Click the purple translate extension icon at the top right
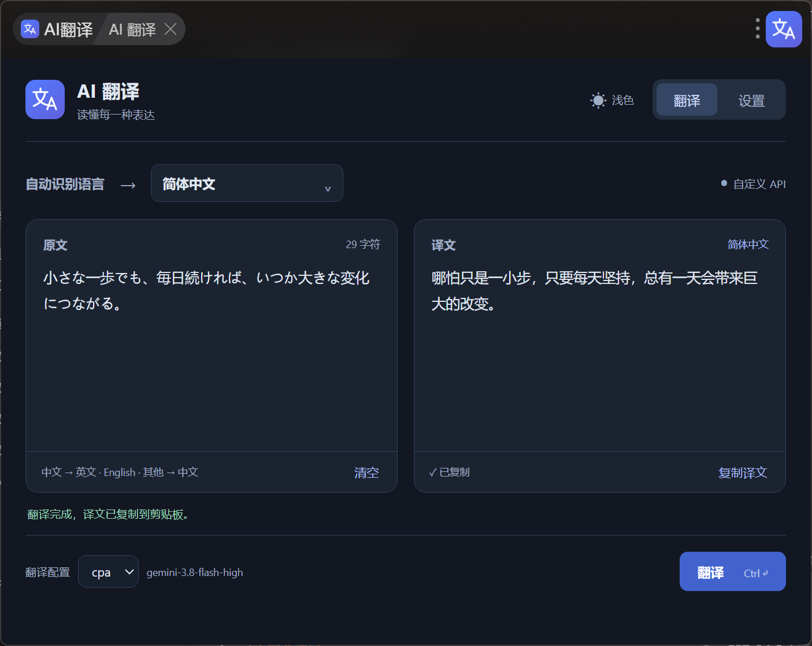Viewport: 812px width, 646px height. pos(784,29)
